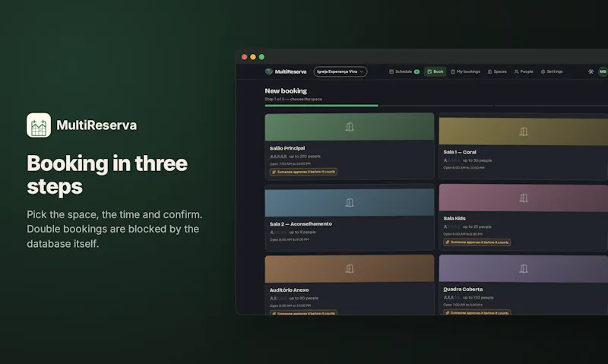Image resolution: width=608 pixels, height=364 pixels.
Task: Select the Sala Kids pink banner
Action: point(524,198)
